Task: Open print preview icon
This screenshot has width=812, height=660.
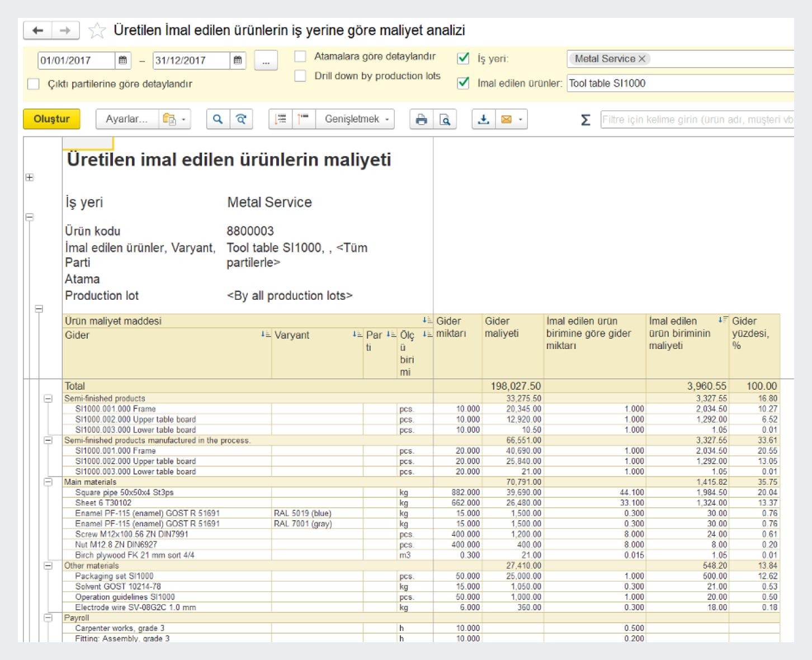Action: 445,119
